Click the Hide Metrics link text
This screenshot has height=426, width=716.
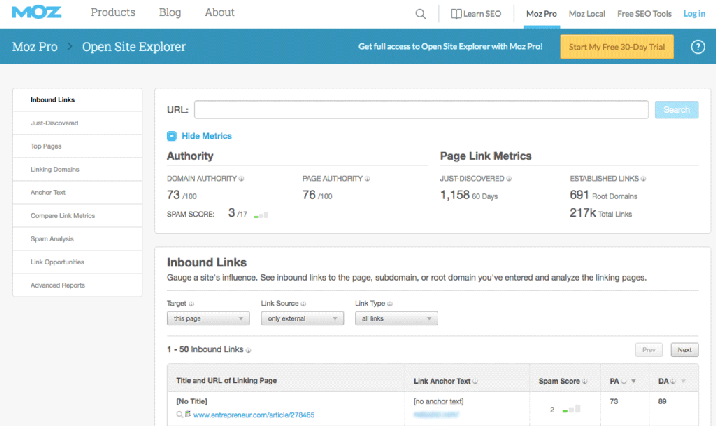tap(206, 136)
